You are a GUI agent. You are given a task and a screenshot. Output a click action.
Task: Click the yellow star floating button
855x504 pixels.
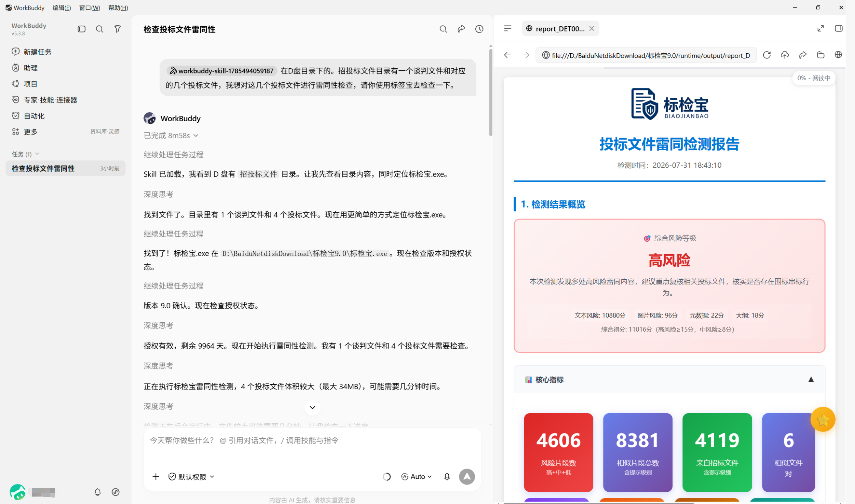tap(823, 419)
